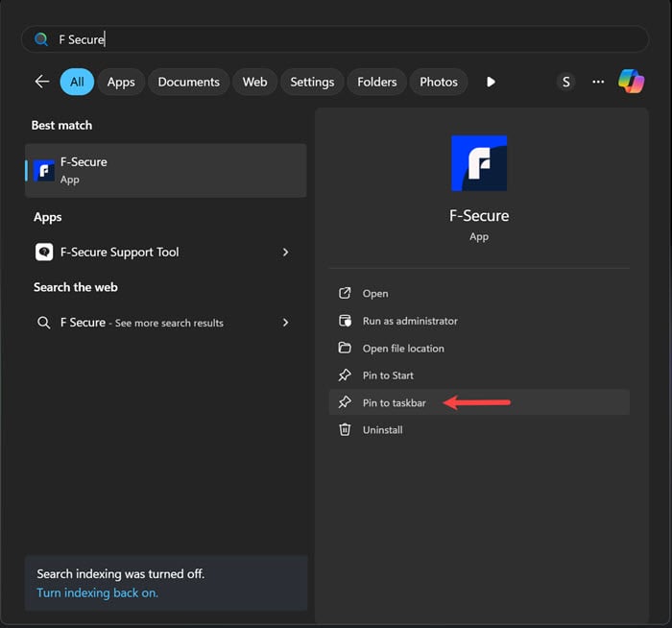Select the F-Secure best match result
The image size is (672, 628).
166,171
